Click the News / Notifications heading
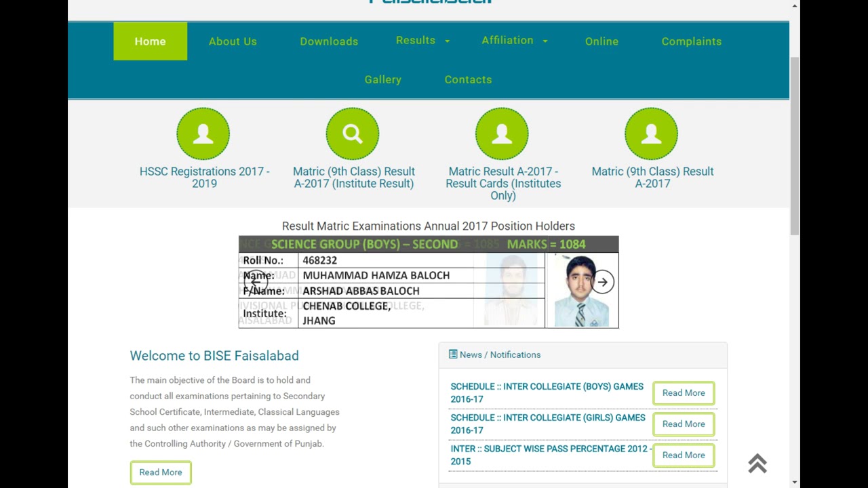The image size is (868, 488). click(x=500, y=354)
